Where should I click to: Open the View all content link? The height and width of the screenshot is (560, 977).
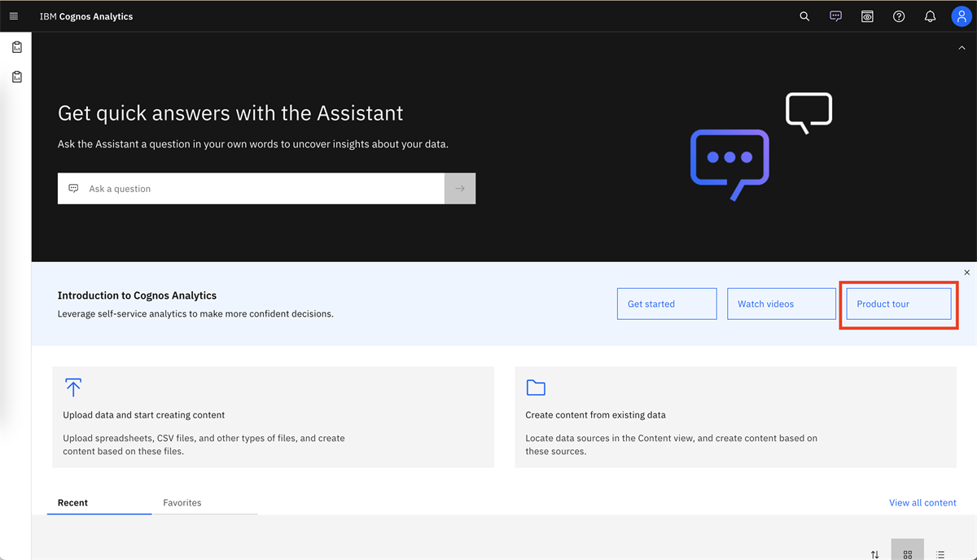coord(922,503)
